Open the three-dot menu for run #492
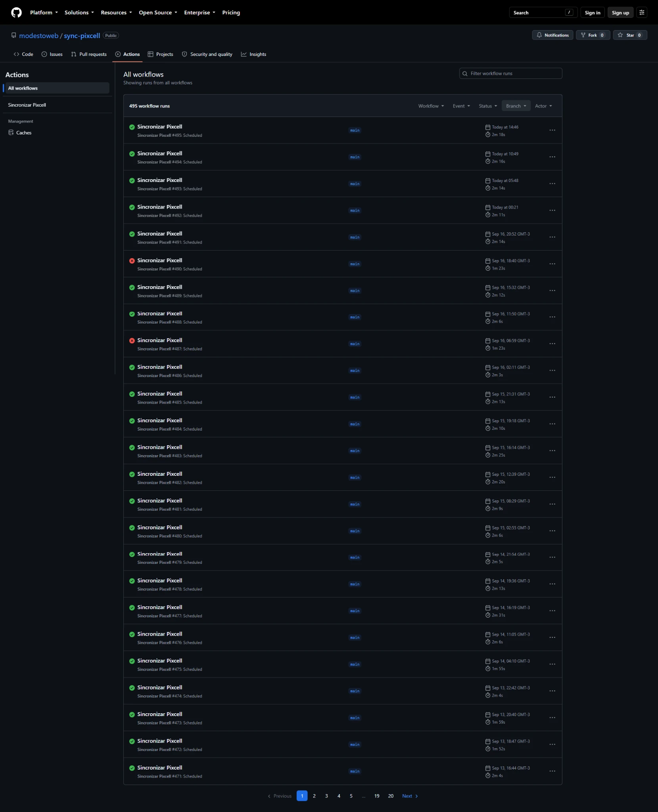658x812 pixels. (x=552, y=211)
